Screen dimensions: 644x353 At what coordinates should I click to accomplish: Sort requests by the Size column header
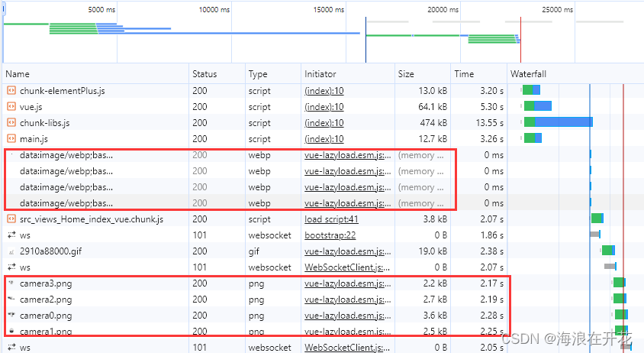[406, 74]
